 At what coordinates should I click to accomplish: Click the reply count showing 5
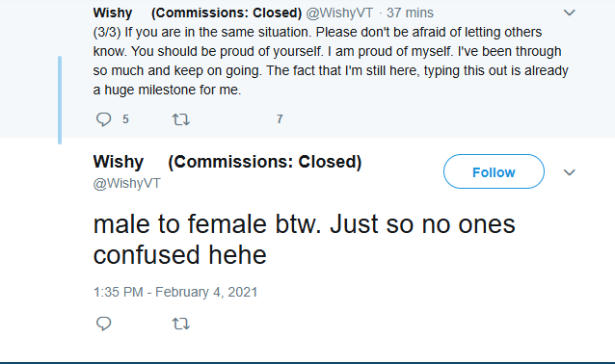pos(125,119)
